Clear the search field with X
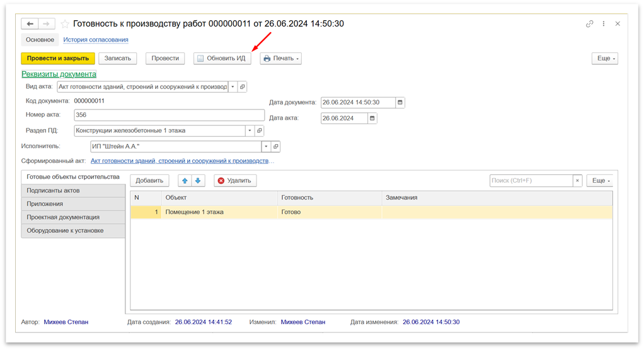The image size is (644, 350). 577,181
